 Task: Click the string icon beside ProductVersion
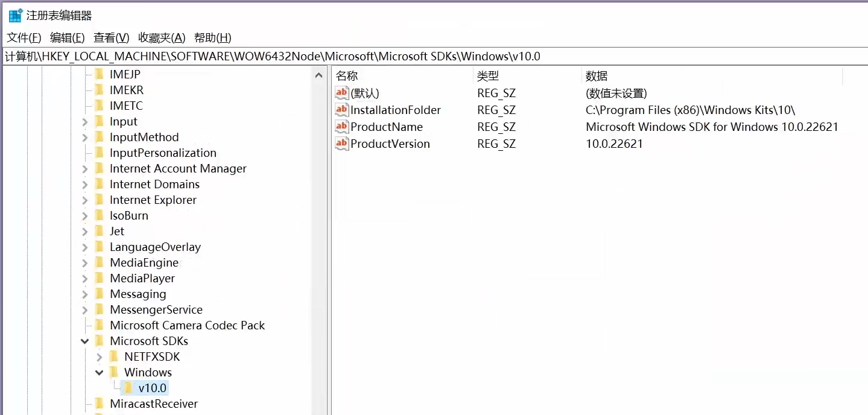341,144
